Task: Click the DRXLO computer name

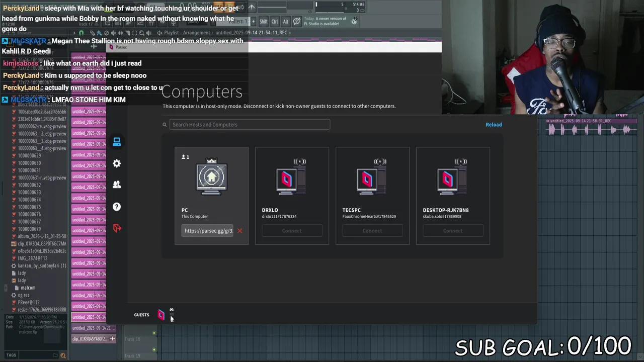Action: pos(270,210)
